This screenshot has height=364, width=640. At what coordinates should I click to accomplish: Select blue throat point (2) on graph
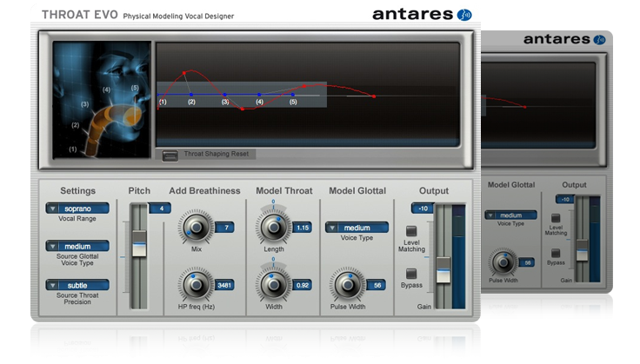(x=191, y=95)
